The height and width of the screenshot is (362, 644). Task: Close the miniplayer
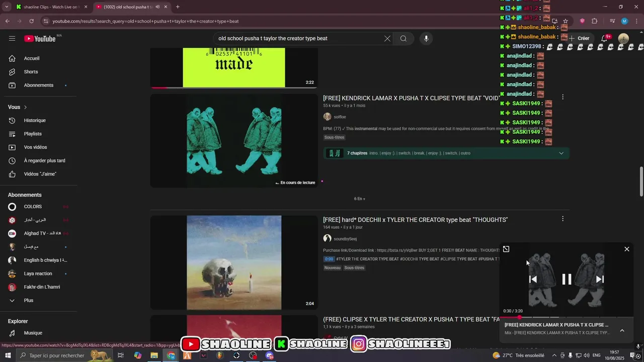pyautogui.click(x=627, y=249)
